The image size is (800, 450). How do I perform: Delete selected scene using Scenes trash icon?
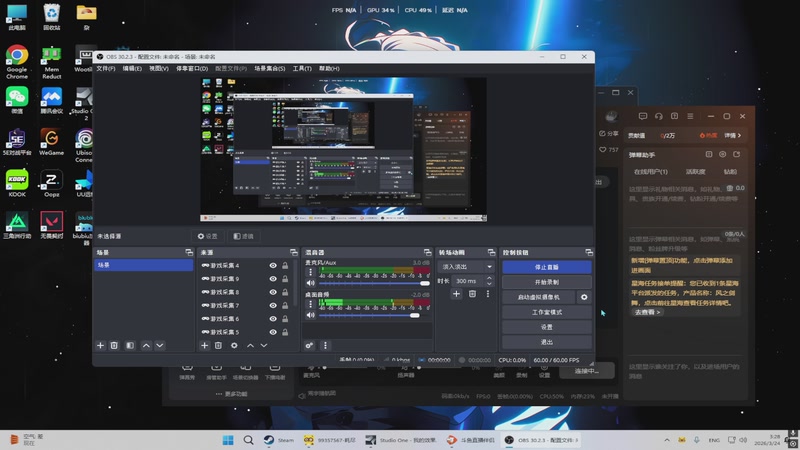tap(114, 345)
